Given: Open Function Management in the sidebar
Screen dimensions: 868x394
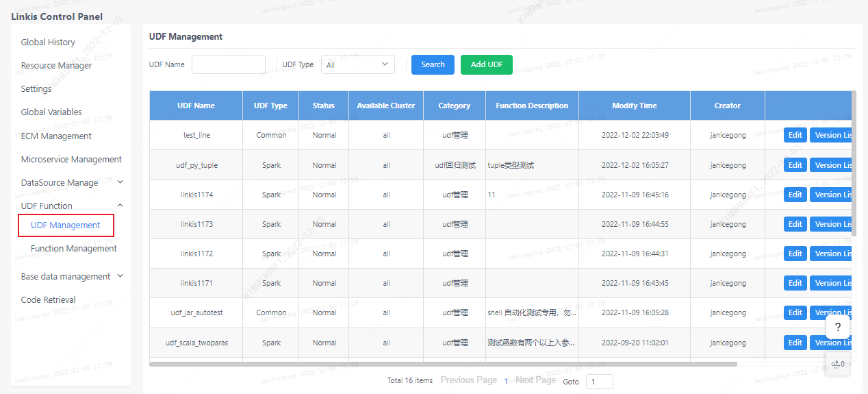Looking at the screenshot, I should 73,249.
